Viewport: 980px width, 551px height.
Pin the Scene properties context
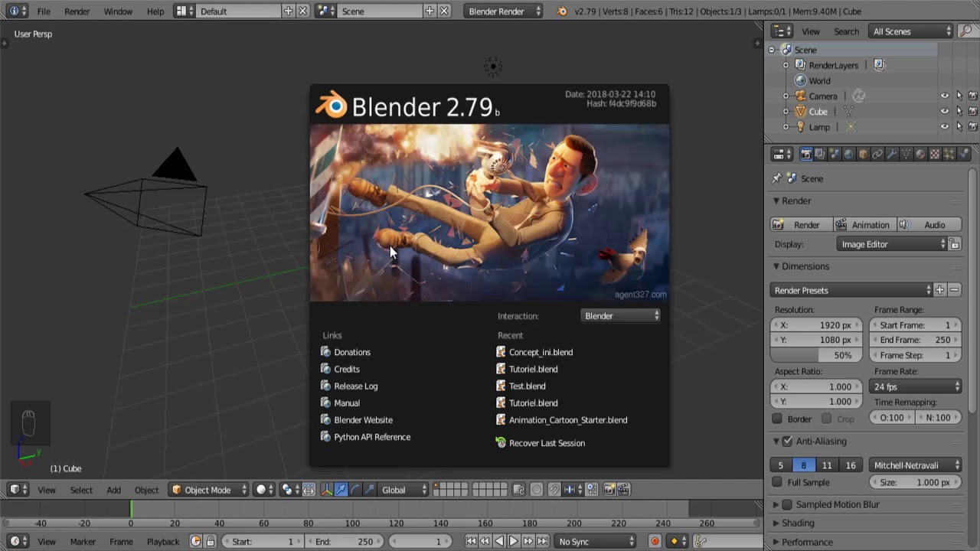pyautogui.click(x=776, y=178)
